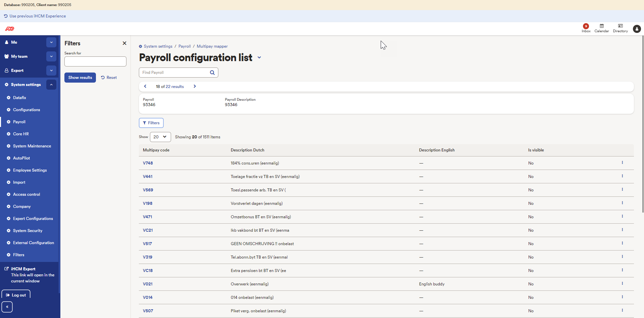Viewport: 644px width, 318px height.
Task: Go to next page with right arrow
Action: pos(195,86)
